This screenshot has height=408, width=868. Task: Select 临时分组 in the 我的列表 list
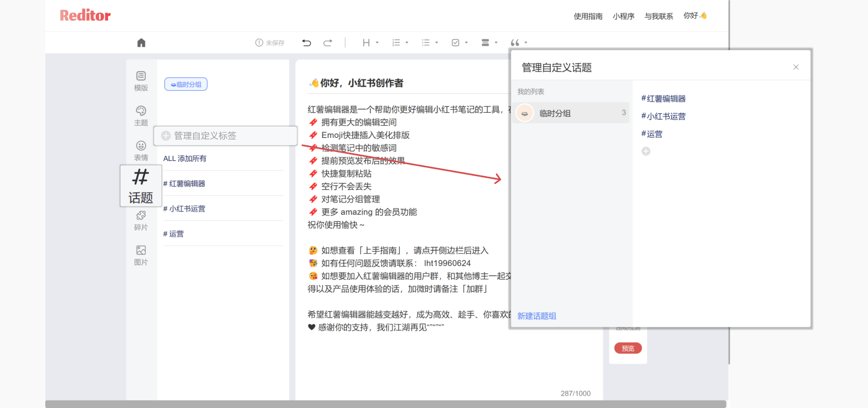571,113
